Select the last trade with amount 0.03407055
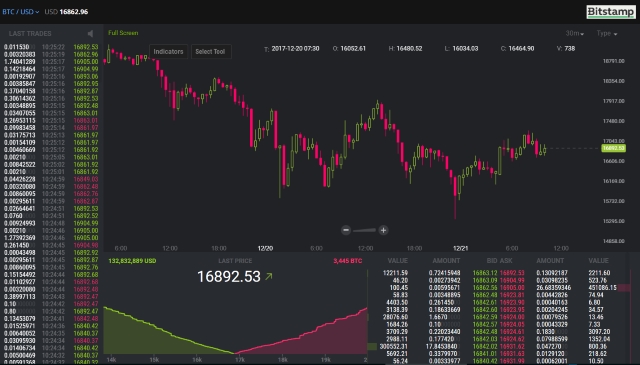The height and width of the screenshot is (365, 640). (x=51, y=113)
